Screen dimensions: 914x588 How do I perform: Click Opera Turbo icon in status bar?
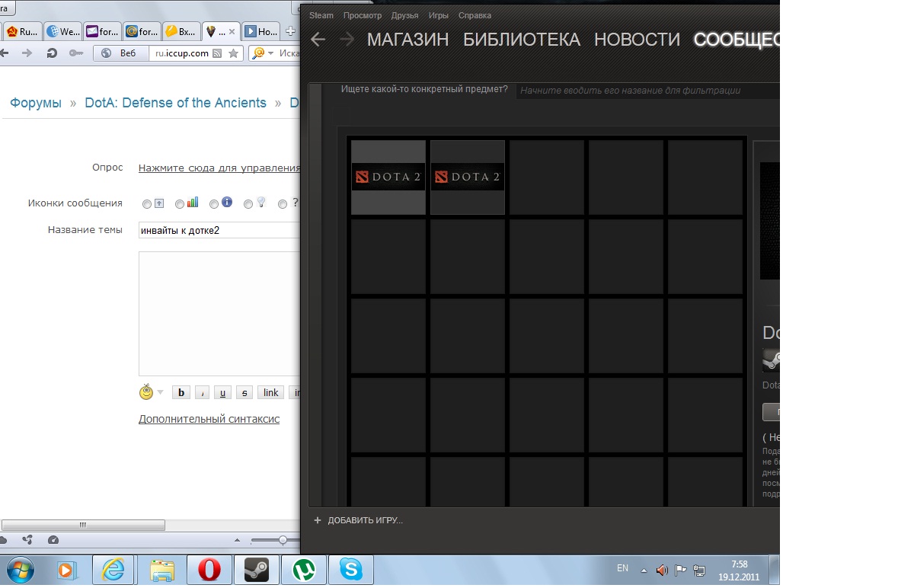coord(53,540)
